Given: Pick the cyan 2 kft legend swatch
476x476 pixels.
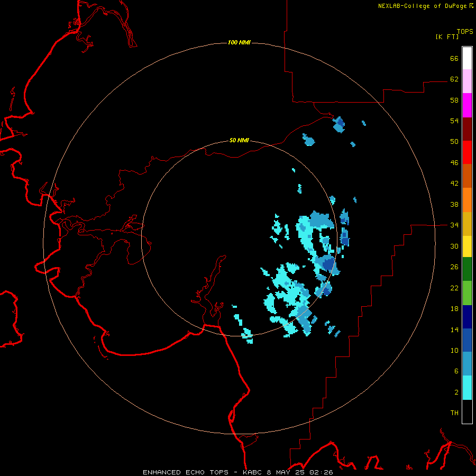Looking at the screenshot, I should coord(467,388).
